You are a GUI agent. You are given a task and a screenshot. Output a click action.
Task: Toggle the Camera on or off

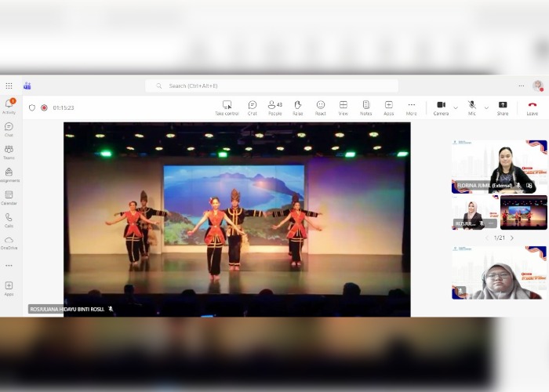tap(441, 107)
